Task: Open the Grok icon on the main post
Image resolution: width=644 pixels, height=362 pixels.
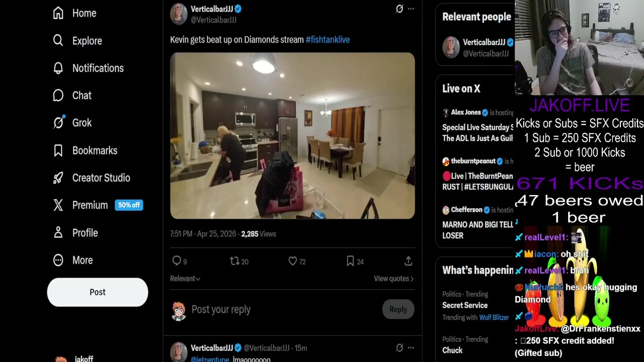Action: (x=399, y=9)
